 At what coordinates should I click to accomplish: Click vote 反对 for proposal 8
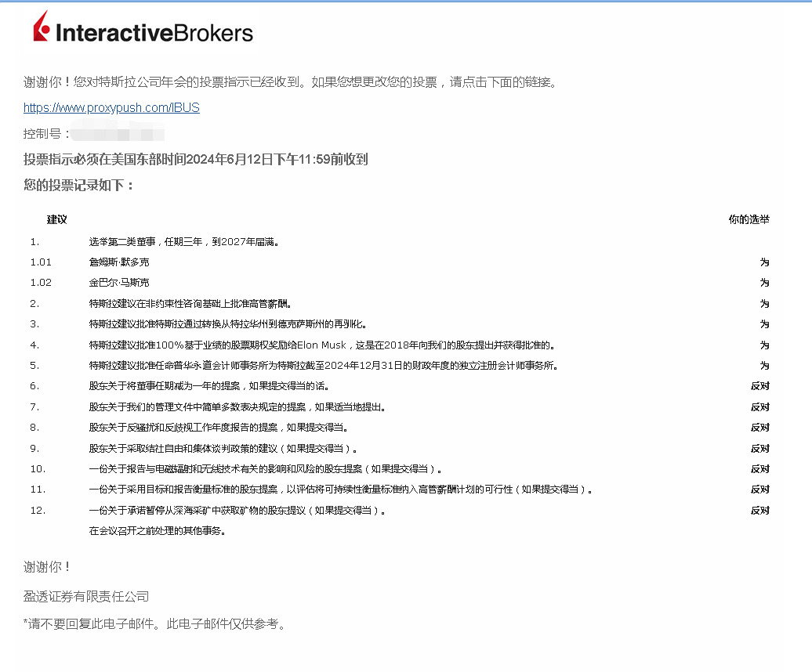click(x=760, y=428)
